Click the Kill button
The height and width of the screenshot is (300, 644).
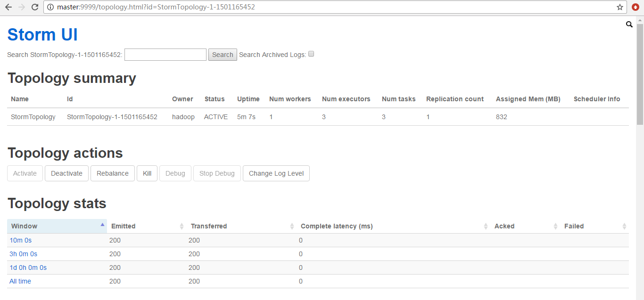pyautogui.click(x=147, y=173)
